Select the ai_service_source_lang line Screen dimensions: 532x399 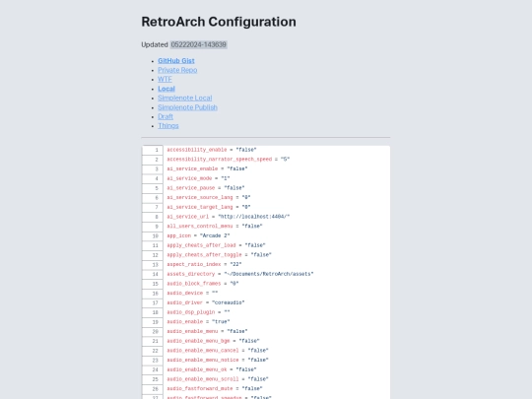(x=209, y=197)
